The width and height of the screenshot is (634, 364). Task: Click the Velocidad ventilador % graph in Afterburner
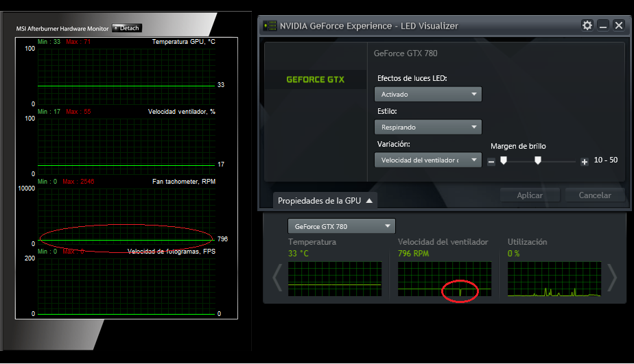pyautogui.click(x=126, y=146)
